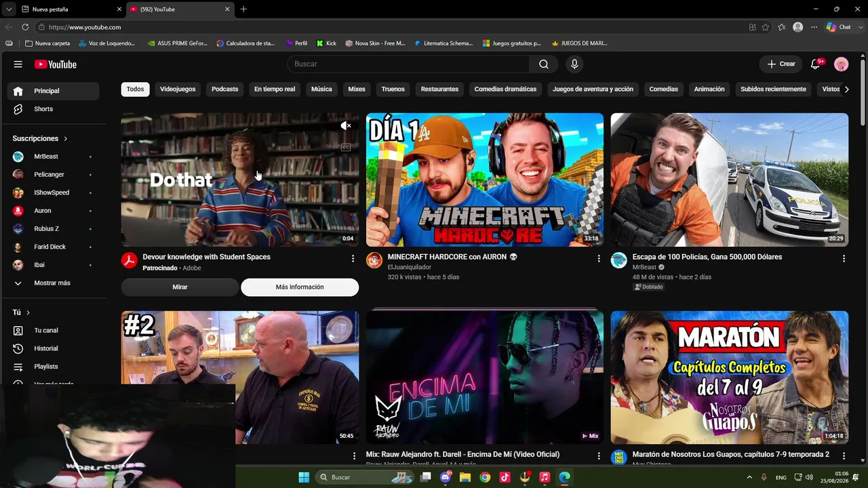This screenshot has width=868, height=488.
Task: Open the Windows Start menu
Action: [304, 477]
